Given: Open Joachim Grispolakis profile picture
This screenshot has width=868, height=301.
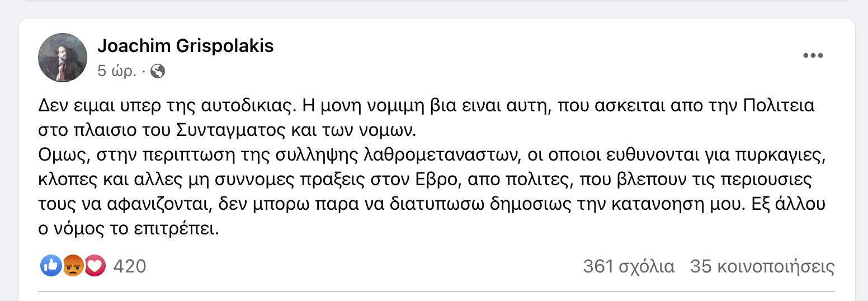Looking at the screenshot, I should point(63,57).
